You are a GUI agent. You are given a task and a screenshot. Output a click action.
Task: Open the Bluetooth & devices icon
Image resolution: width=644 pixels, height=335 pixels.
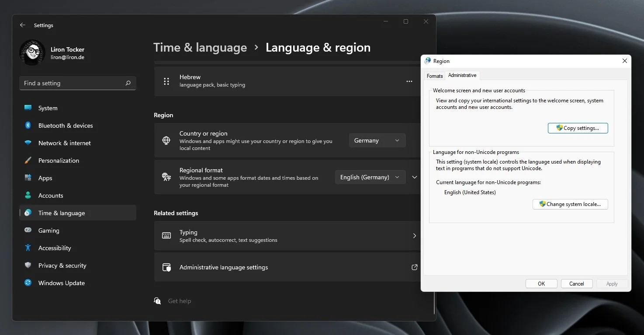(28, 126)
